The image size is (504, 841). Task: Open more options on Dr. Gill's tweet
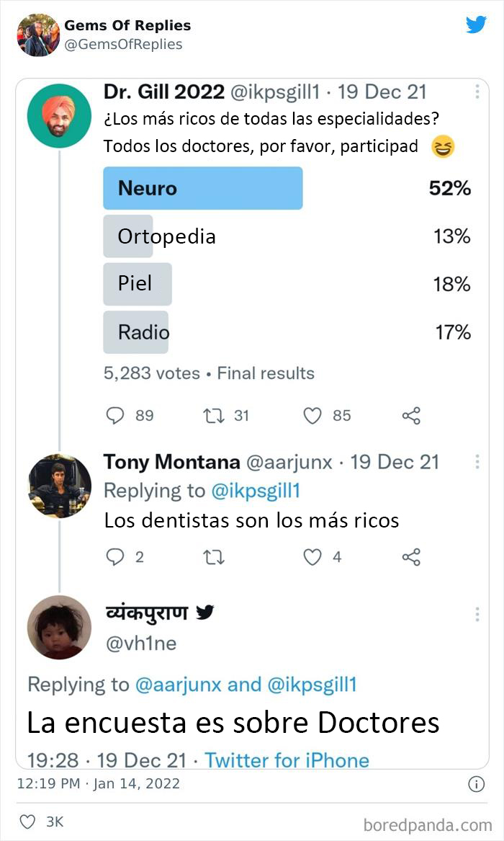point(477,92)
